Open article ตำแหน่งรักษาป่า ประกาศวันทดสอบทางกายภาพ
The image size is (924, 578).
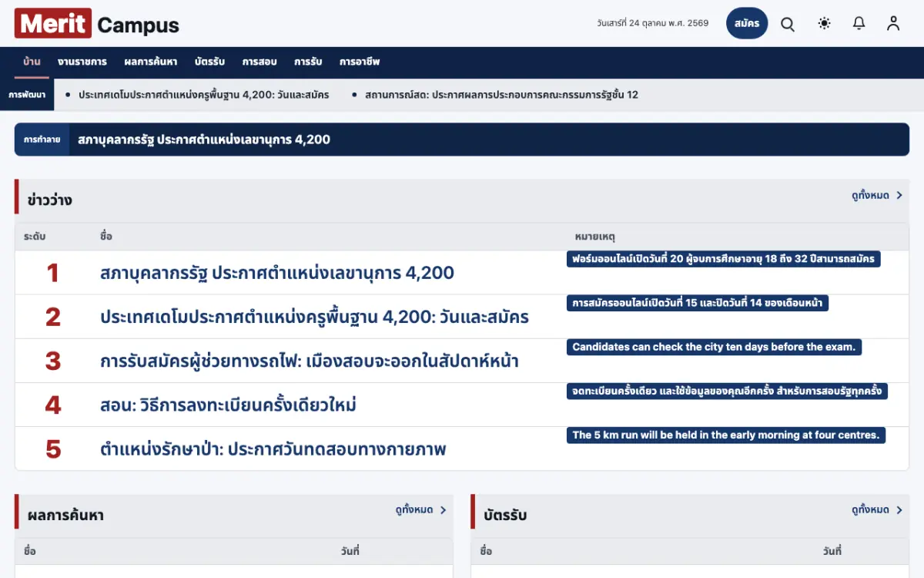click(x=273, y=449)
